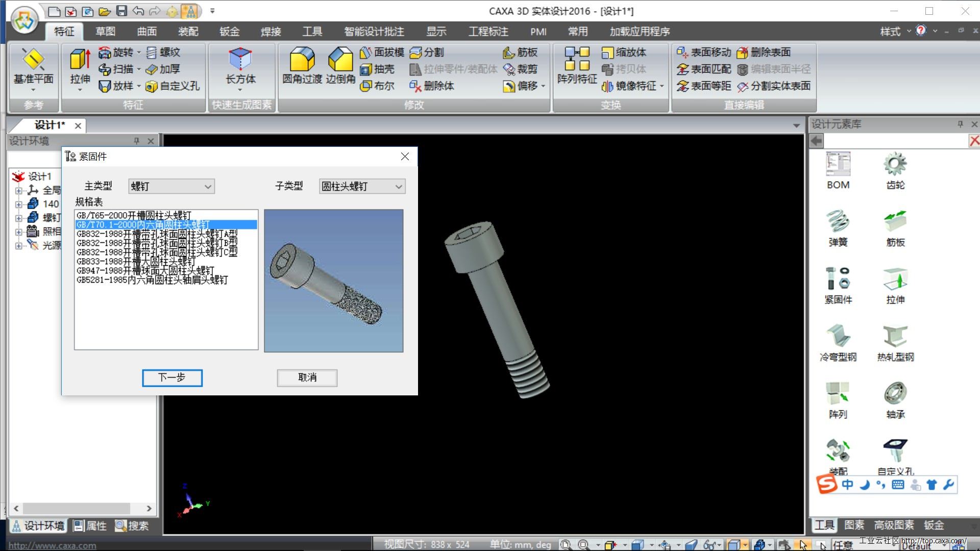Expand the 140 part tree node
This screenshot has height=551, width=980.
[x=18, y=204]
